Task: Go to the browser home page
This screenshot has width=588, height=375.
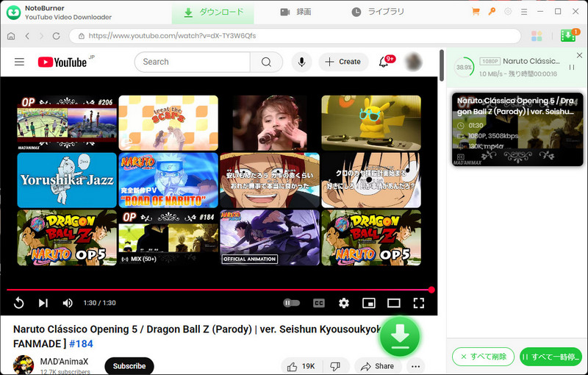Action: pos(11,36)
